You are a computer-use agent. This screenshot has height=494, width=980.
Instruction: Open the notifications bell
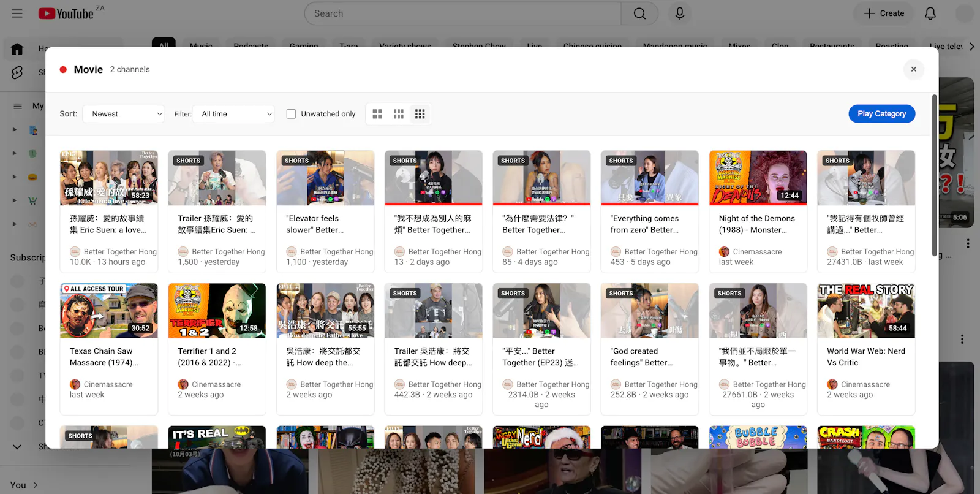tap(930, 13)
